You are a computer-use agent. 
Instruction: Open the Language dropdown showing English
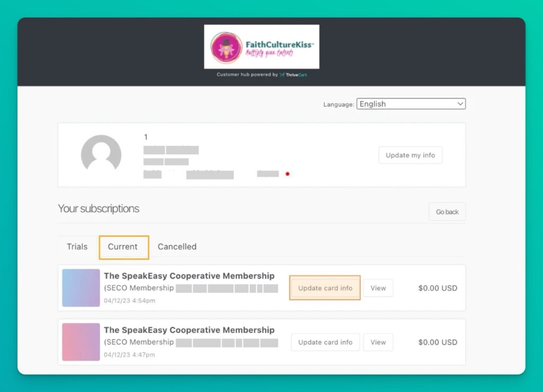click(x=411, y=104)
